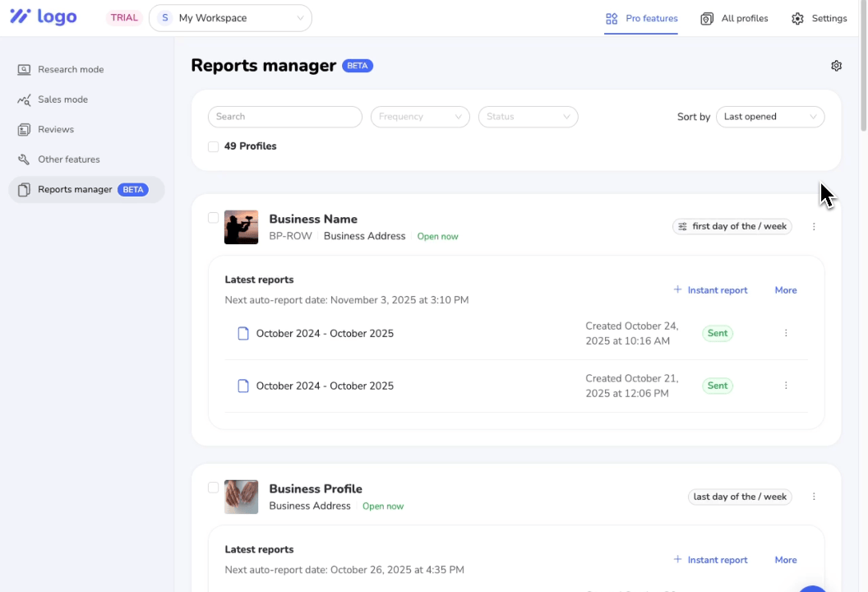Open Reports manager settings gear icon
868x592 pixels.
[836, 66]
